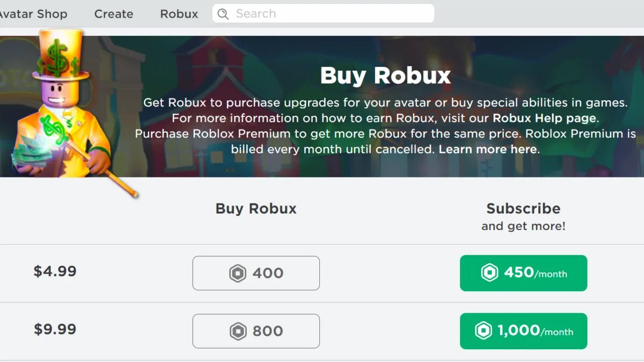Focus the Search input field
Image resolution: width=644 pixels, height=362 pixels.
[x=323, y=13]
